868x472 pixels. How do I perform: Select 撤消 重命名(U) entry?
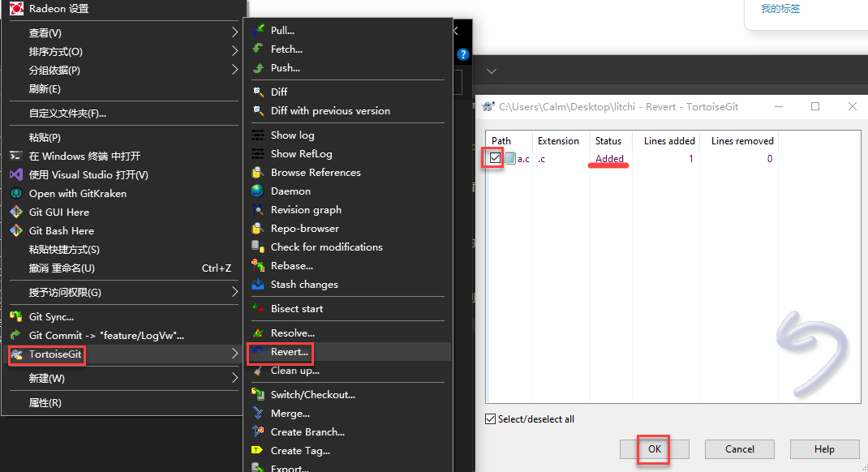[124, 268]
